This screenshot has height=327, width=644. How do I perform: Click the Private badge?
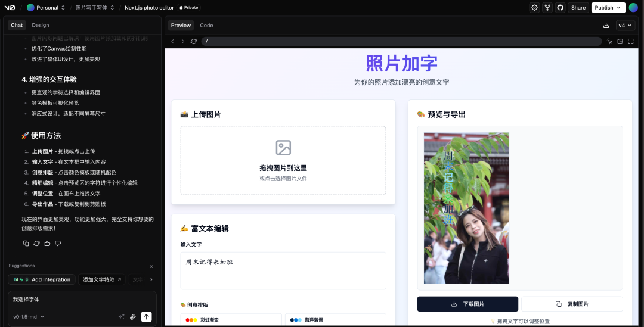click(x=188, y=7)
